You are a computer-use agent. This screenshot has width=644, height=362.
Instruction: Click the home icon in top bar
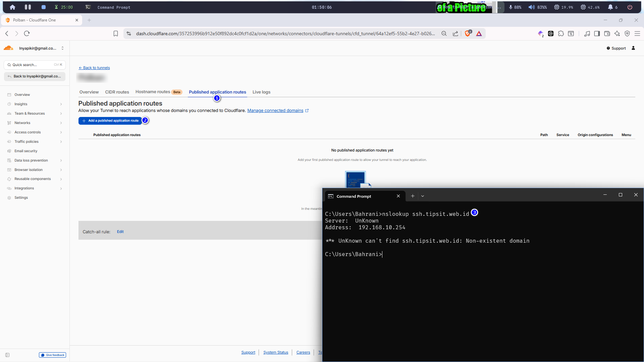[12, 7]
